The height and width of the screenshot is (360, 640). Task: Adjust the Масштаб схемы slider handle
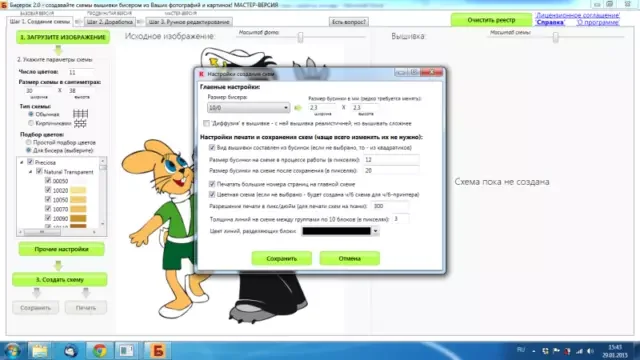pyautogui.click(x=556, y=38)
